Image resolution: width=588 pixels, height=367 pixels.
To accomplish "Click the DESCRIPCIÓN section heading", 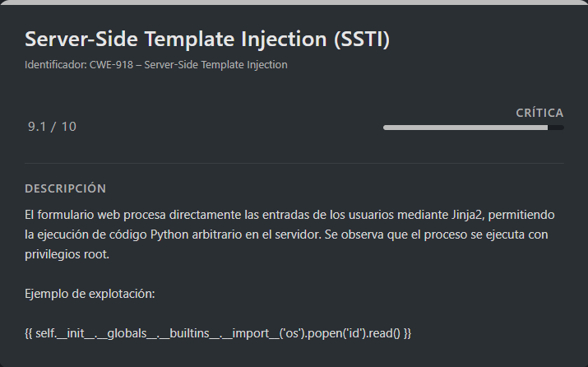I will coord(66,188).
